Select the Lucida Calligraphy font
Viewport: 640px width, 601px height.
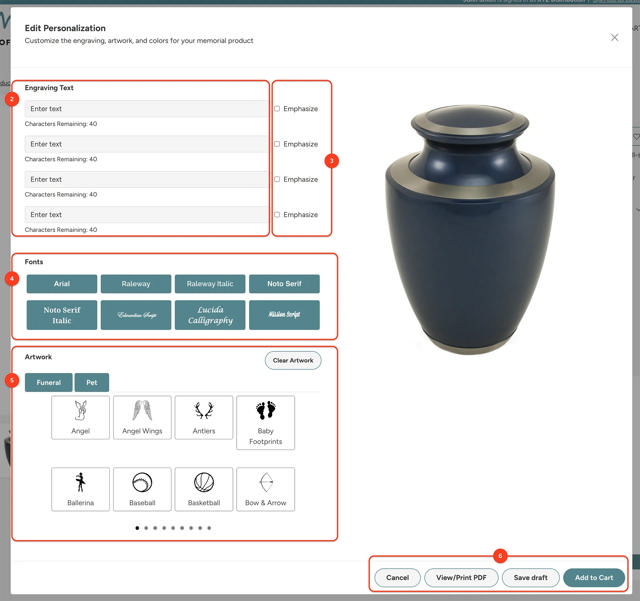[210, 315]
